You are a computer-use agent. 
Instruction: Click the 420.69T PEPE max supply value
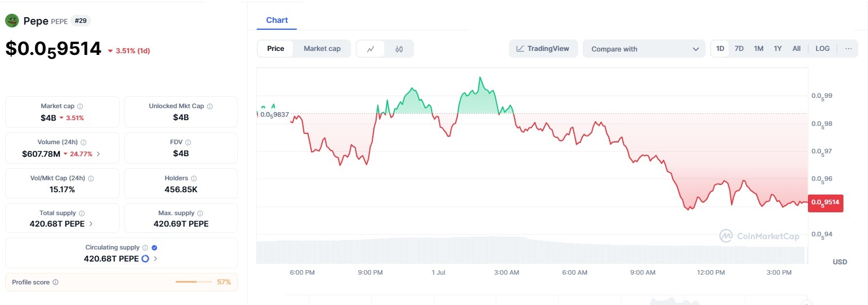pyautogui.click(x=181, y=224)
